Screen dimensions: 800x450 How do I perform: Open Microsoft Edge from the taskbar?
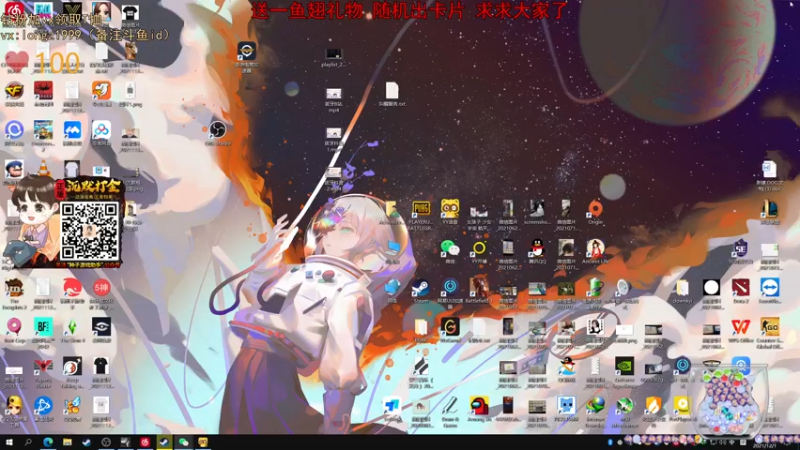point(48,442)
